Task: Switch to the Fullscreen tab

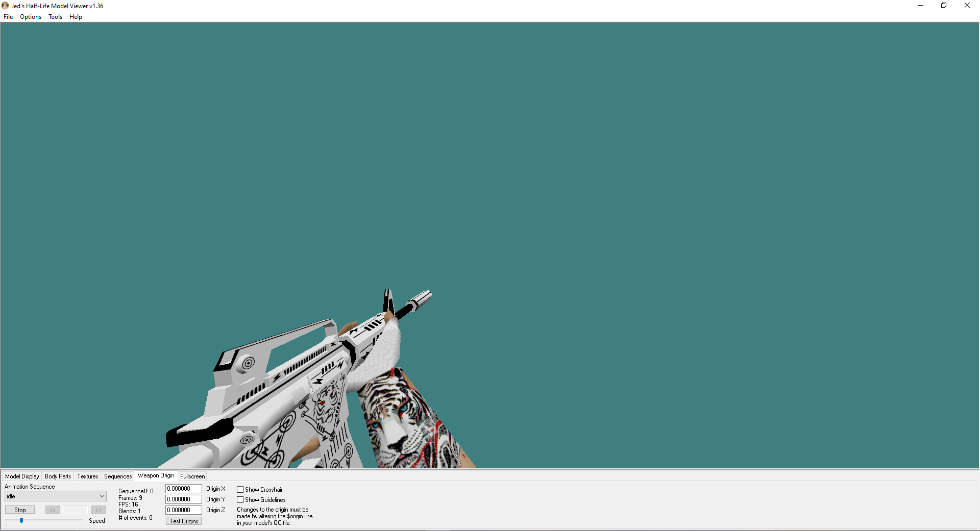Action: tap(192, 476)
